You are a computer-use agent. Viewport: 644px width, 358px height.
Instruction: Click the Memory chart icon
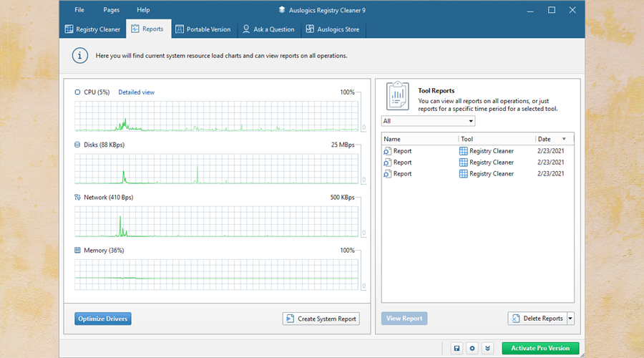(77, 251)
